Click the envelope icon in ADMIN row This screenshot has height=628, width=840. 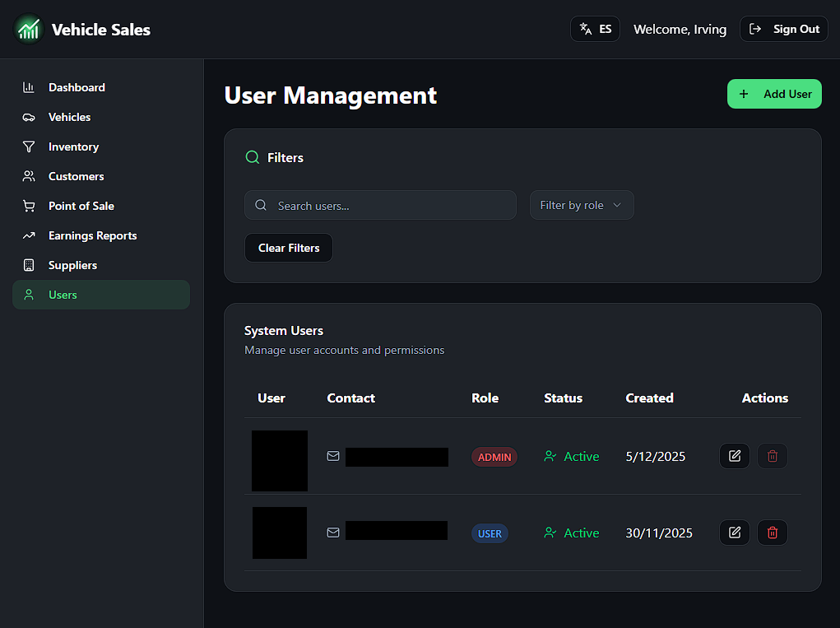(x=333, y=456)
